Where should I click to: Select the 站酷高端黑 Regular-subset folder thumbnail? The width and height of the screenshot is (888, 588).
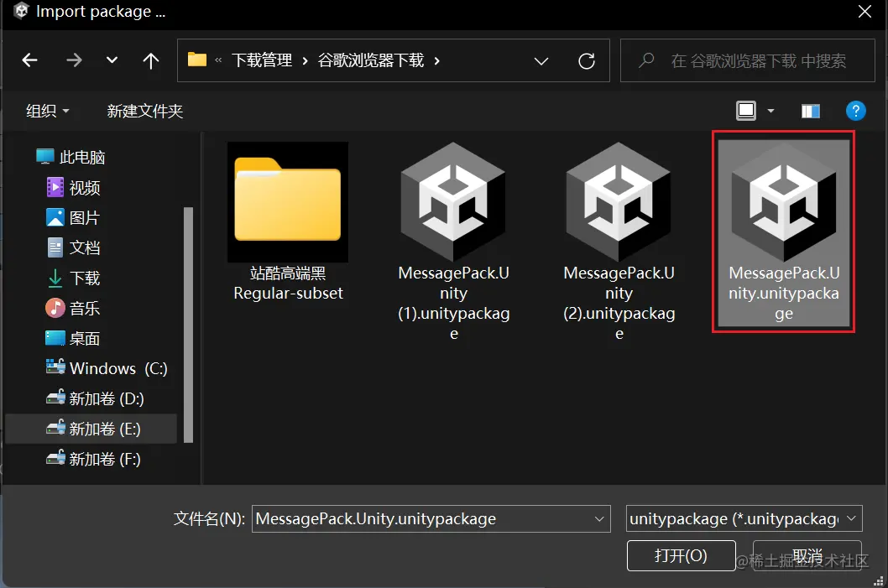click(x=287, y=202)
